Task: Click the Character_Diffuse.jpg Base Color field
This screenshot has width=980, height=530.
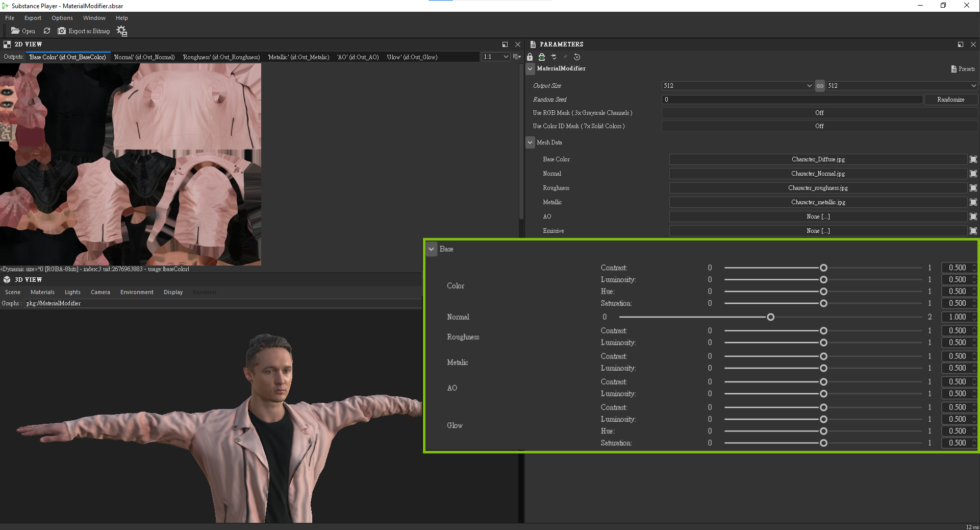Action: coord(818,159)
